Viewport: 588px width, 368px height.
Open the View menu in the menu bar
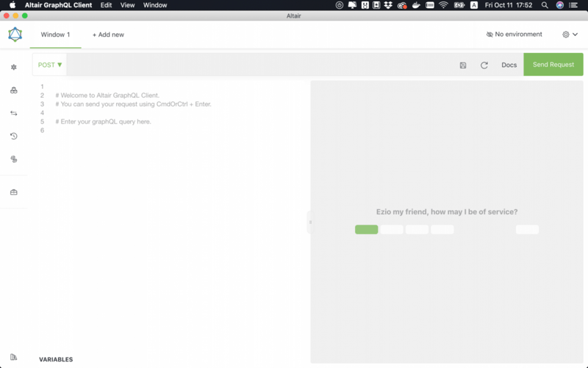pos(127,5)
